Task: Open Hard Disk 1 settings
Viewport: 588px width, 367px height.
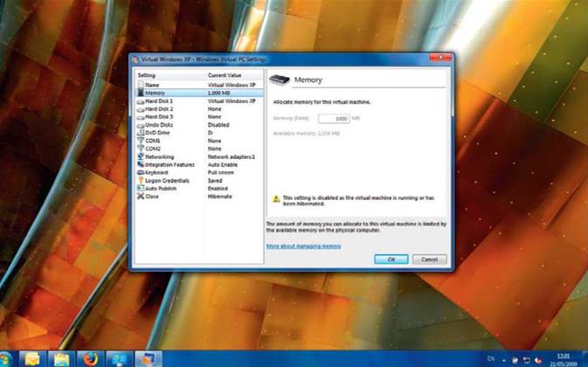Action: (158, 101)
